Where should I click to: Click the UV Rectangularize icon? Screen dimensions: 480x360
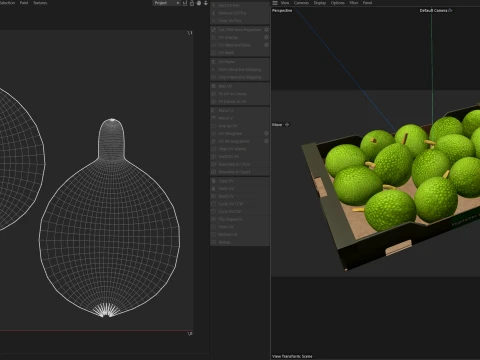[x=214, y=141]
